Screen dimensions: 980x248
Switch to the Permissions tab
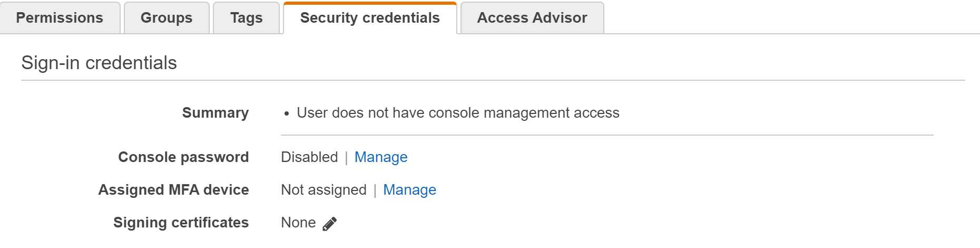click(60, 18)
